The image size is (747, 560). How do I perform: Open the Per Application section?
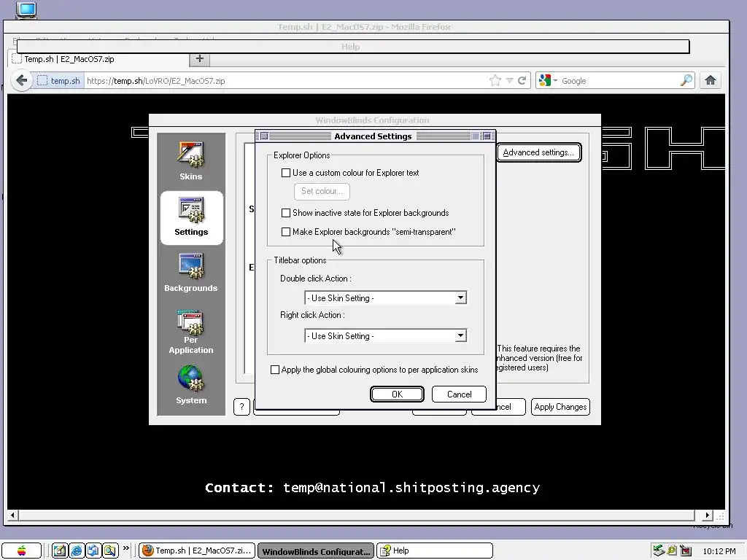191,332
